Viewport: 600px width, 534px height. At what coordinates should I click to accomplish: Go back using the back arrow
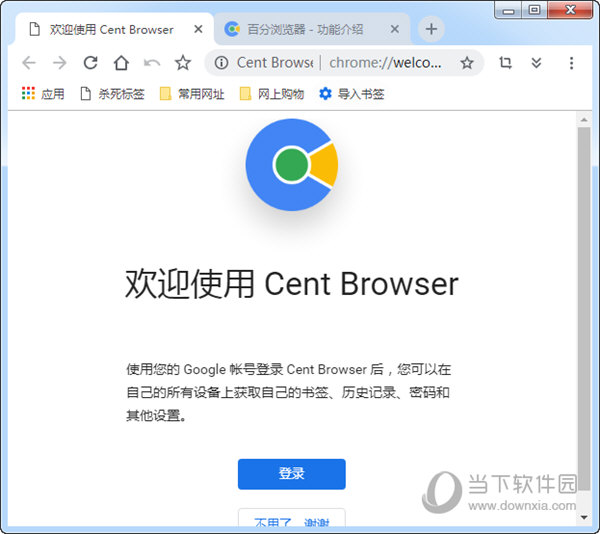coord(29,63)
